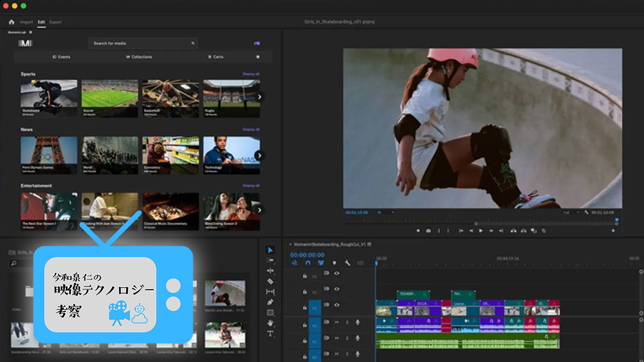Play the Program Monitor video
This screenshot has width=644, height=362.
[481, 231]
